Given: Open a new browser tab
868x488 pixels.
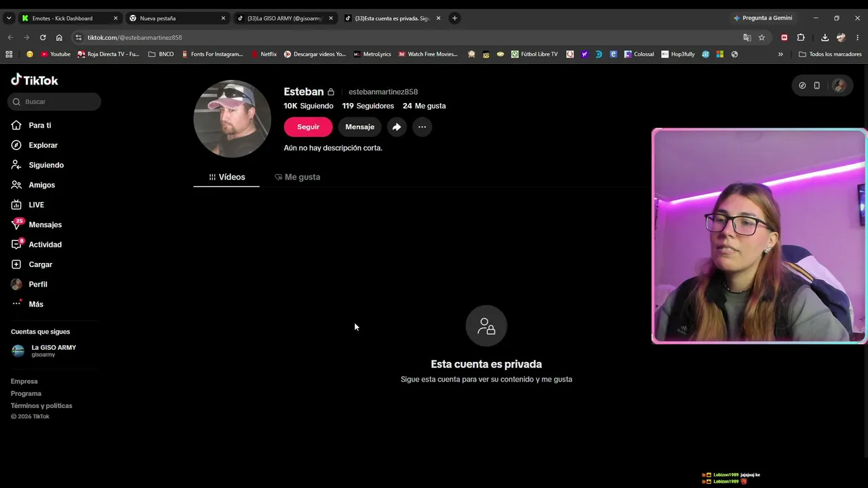Looking at the screenshot, I should [454, 18].
